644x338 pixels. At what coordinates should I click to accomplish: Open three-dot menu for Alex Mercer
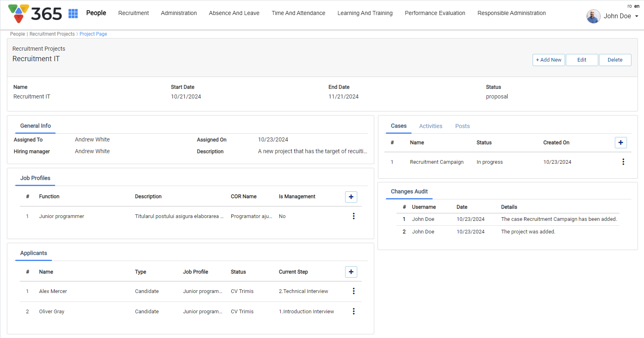point(354,291)
